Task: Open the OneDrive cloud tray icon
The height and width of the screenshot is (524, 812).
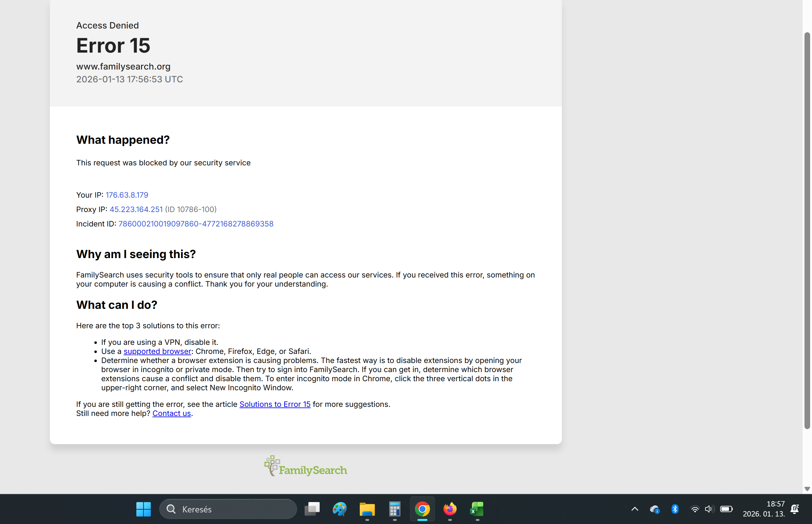Action: click(x=654, y=509)
